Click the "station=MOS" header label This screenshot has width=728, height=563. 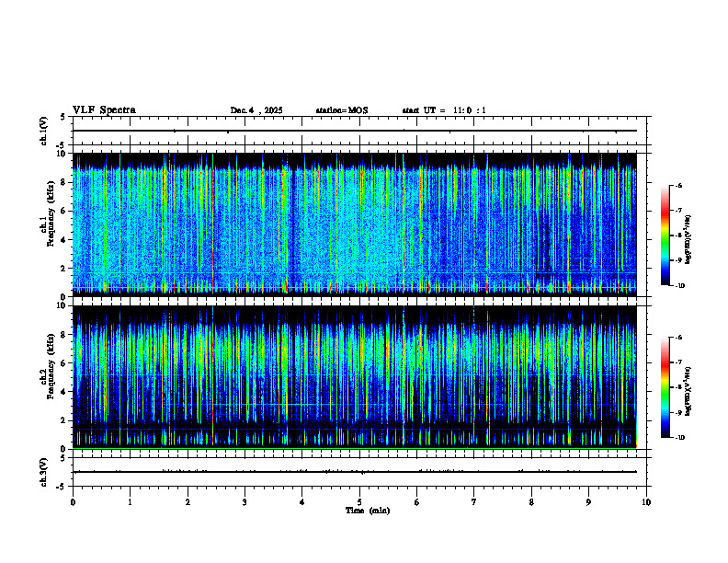coord(342,110)
